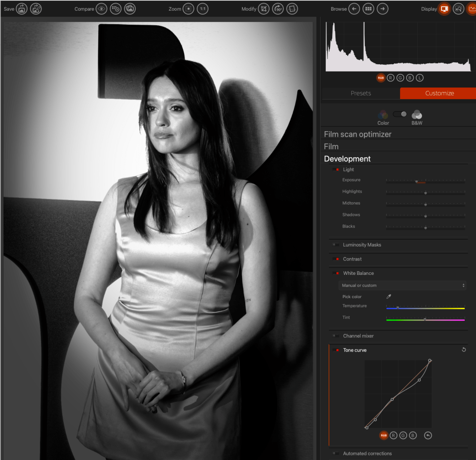Click the Temperature slider handle
Image resolution: width=476 pixels, height=460 pixels.
click(397, 307)
